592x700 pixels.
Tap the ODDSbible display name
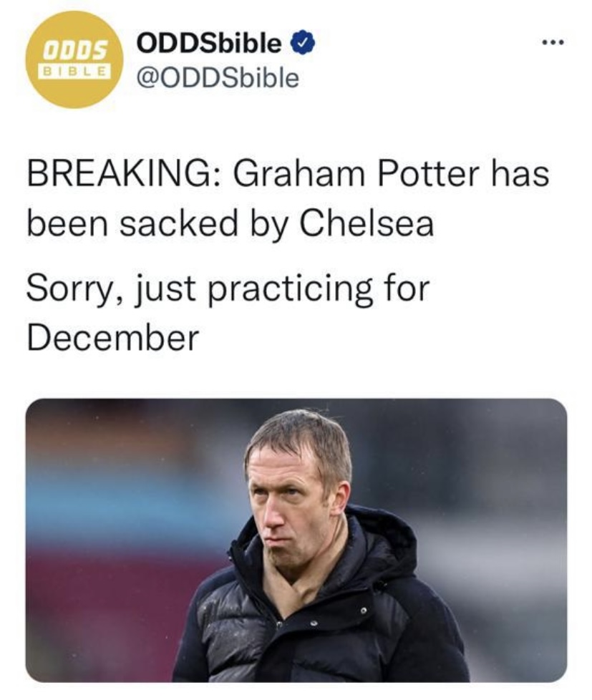click(x=209, y=43)
